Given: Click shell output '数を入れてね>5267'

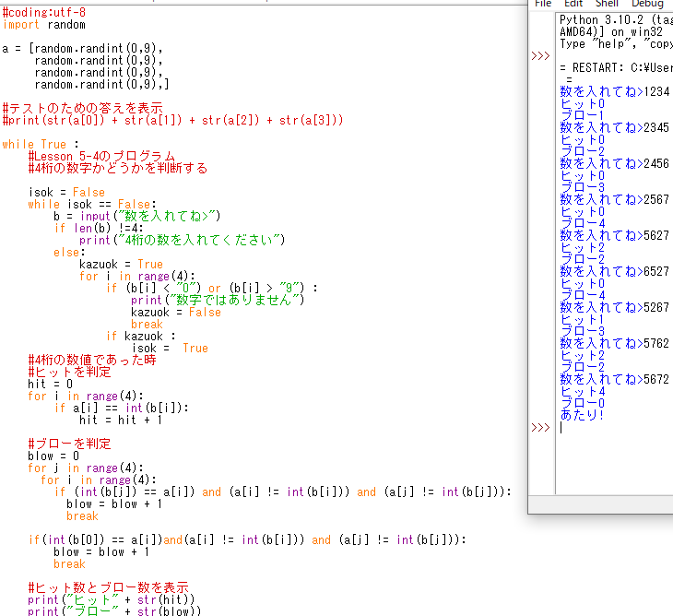Looking at the screenshot, I should [615, 308].
